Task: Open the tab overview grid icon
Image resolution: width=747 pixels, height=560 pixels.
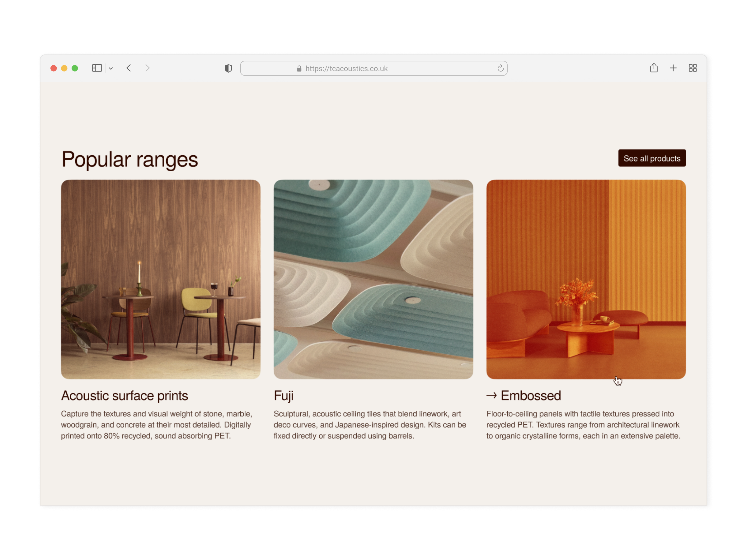Action: click(693, 68)
